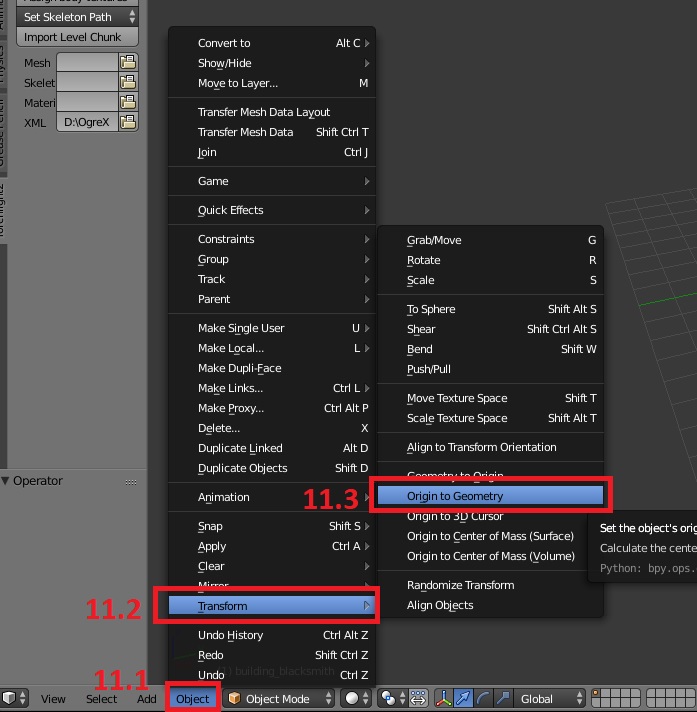Choose Scale Texture Space
This screenshot has height=712, width=697.
coord(490,418)
